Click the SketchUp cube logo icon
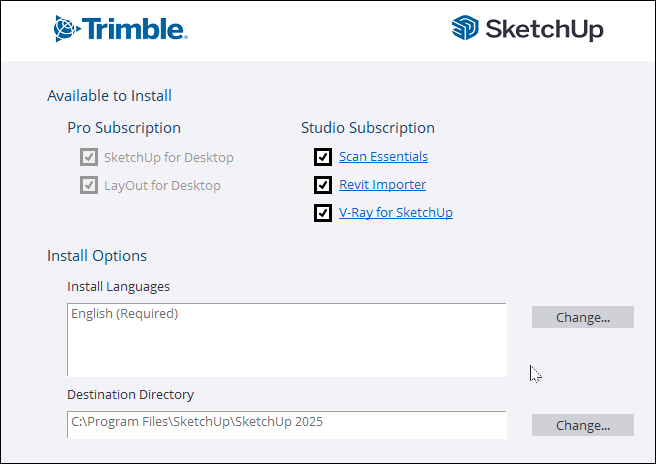The width and height of the screenshot is (656, 464). point(465,29)
